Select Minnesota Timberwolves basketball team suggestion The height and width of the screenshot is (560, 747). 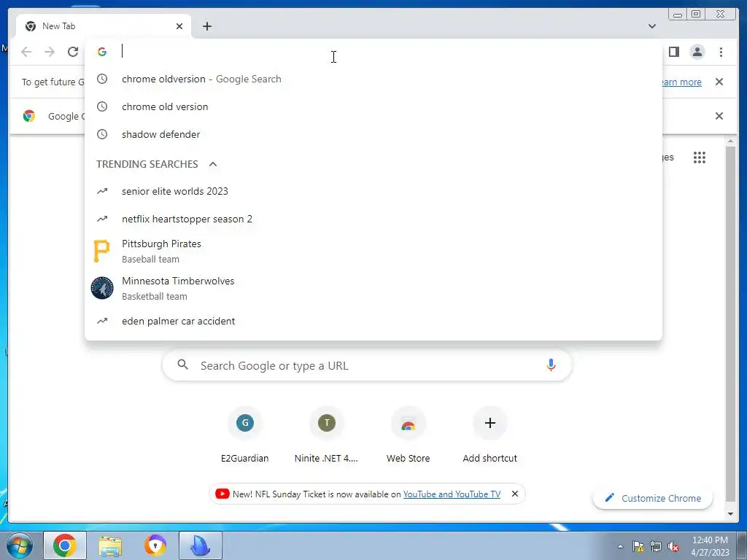tap(373, 288)
